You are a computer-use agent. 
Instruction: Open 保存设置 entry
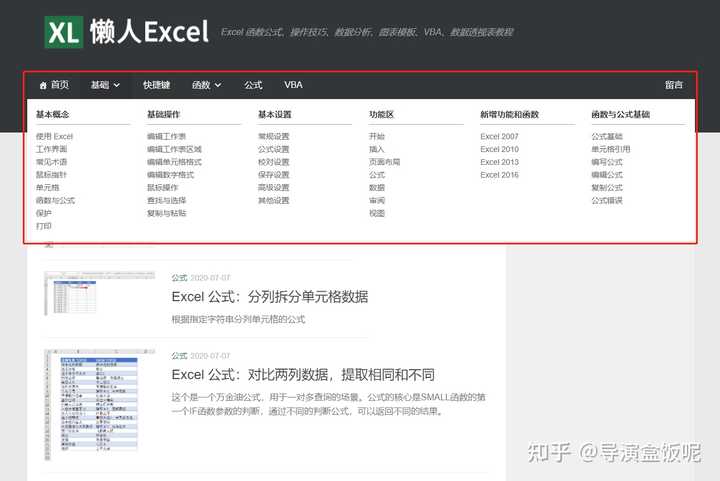pos(274,175)
